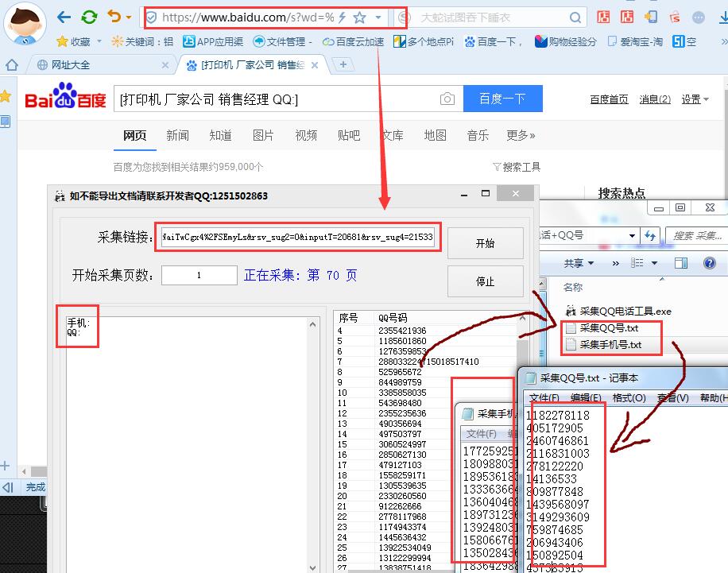728x573 pixels.
Task: Open the undo arrow dropdown
Action: click(x=129, y=17)
